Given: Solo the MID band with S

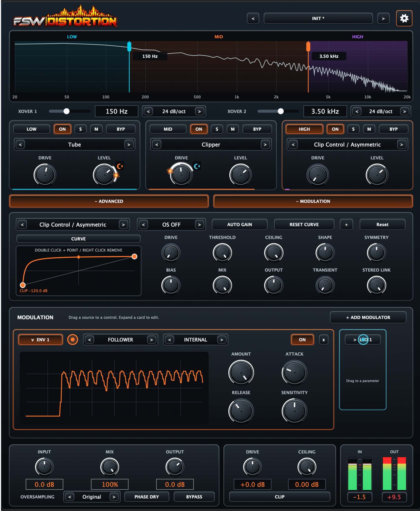Looking at the screenshot, I should coord(217,129).
